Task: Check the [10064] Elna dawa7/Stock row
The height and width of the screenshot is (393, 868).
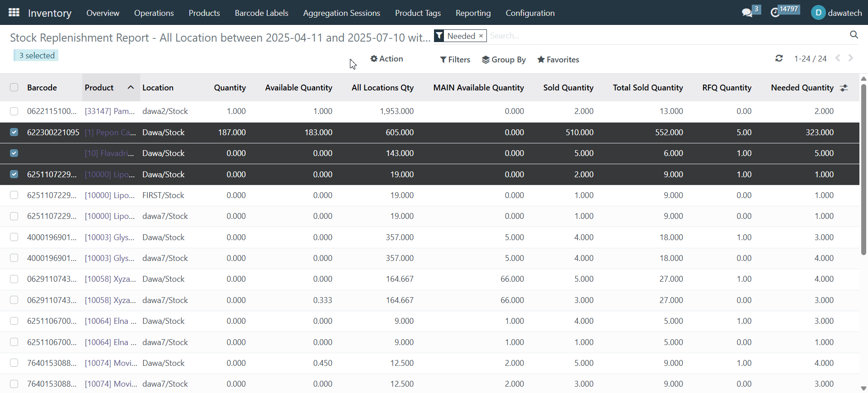Action: pos(14,342)
